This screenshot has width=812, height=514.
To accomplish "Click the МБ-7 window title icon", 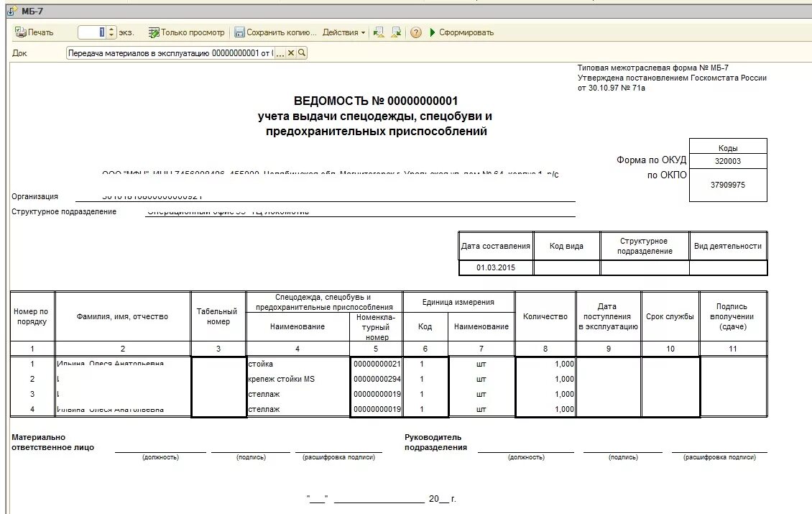I will pyautogui.click(x=12, y=11).
